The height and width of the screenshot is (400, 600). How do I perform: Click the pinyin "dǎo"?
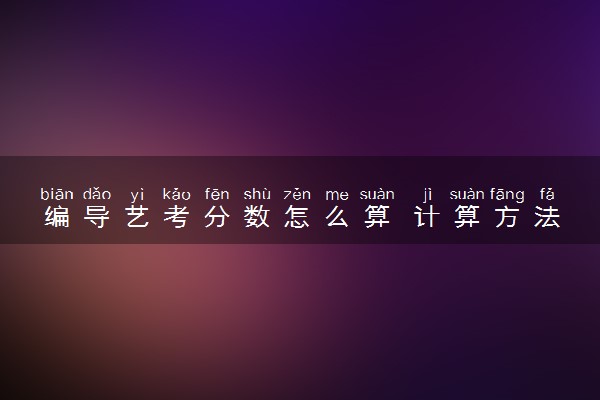97,194
